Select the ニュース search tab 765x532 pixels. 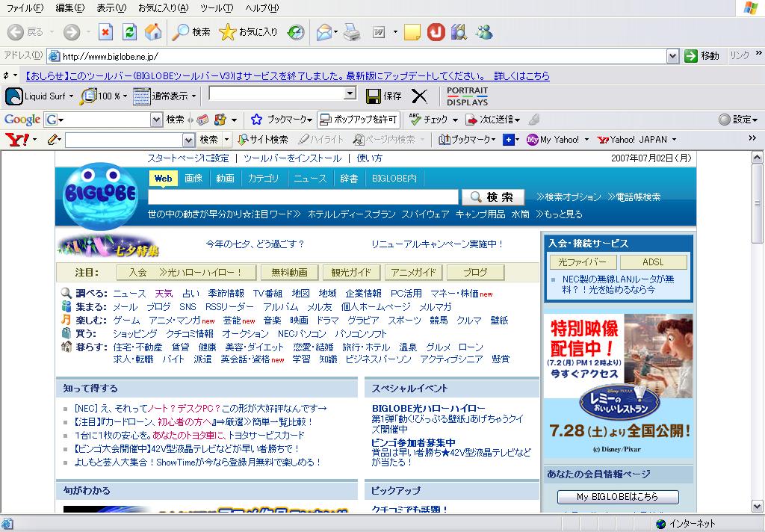[310, 179]
